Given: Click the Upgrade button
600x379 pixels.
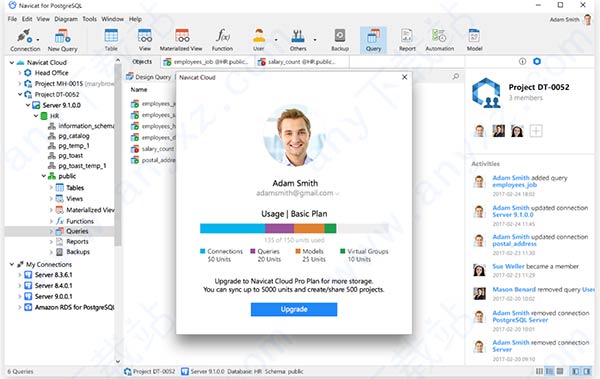Looking at the screenshot, I should click(x=294, y=309).
